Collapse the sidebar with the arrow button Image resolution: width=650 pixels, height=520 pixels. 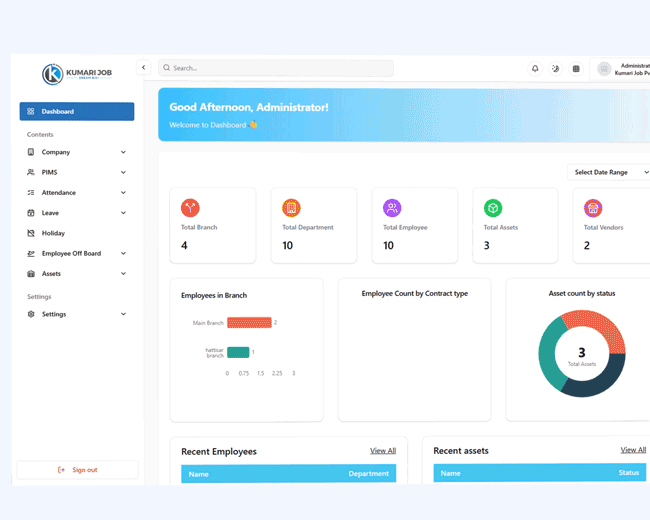coord(143,68)
